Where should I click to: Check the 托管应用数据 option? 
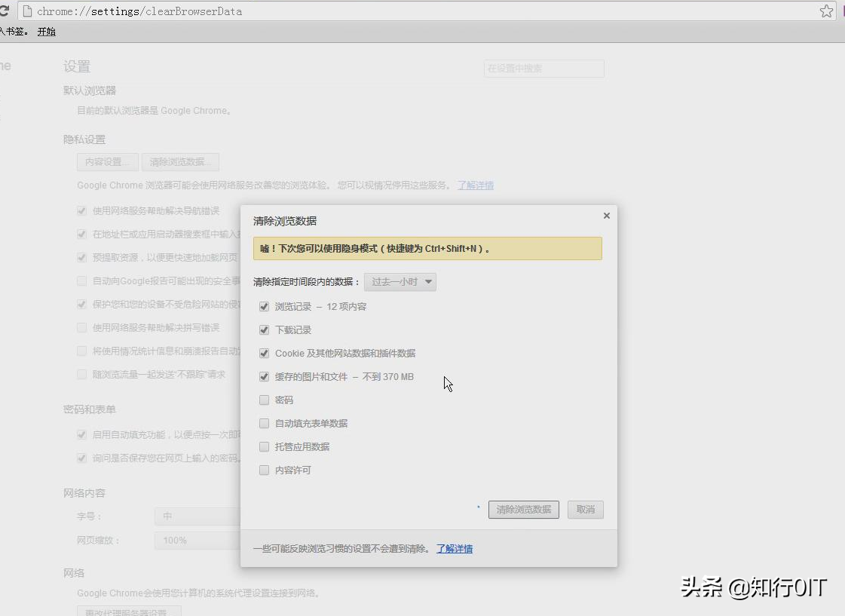[x=264, y=446]
